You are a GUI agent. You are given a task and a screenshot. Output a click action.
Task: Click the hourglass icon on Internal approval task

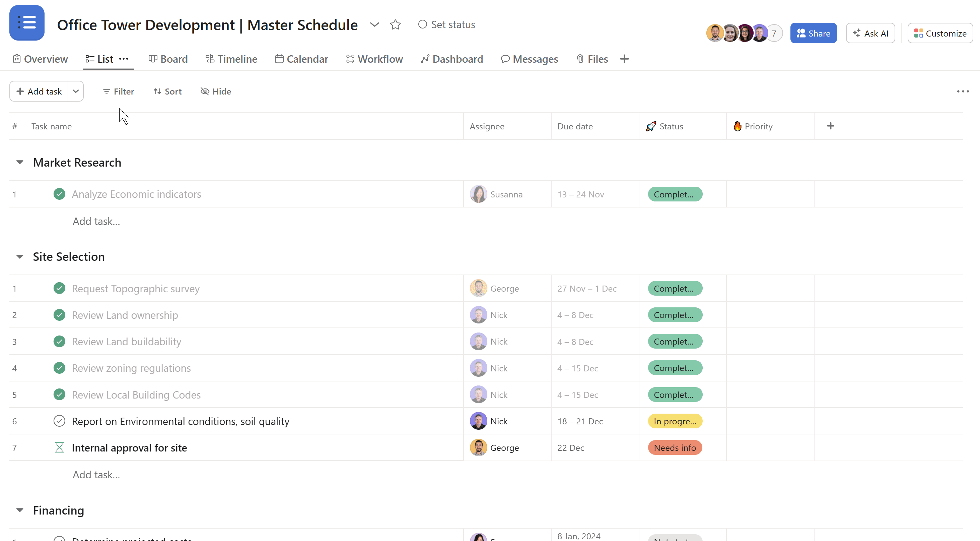tap(59, 448)
